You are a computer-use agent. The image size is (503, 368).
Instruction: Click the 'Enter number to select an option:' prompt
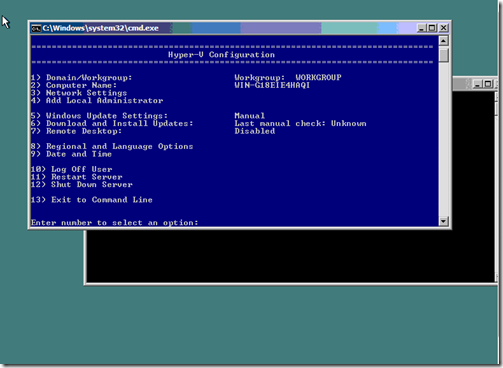[x=115, y=223]
